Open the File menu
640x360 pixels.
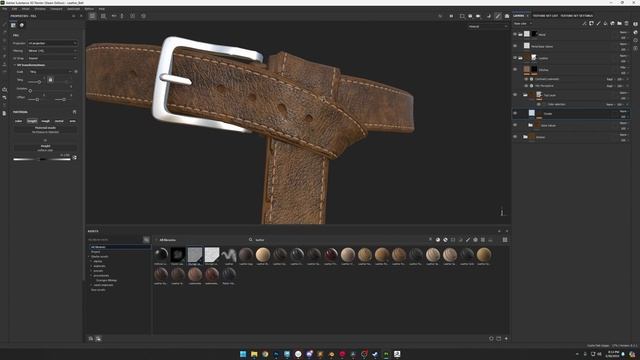click(4, 9)
